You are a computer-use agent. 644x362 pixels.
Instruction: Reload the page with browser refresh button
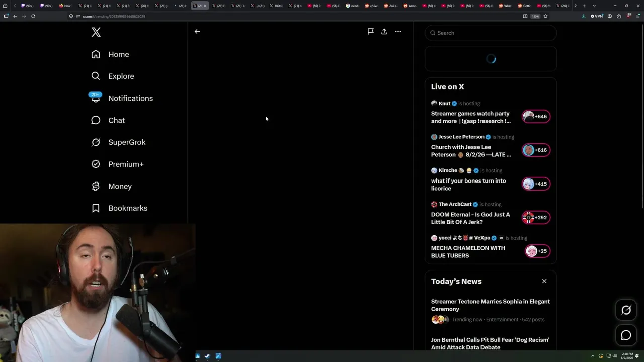tap(33, 16)
